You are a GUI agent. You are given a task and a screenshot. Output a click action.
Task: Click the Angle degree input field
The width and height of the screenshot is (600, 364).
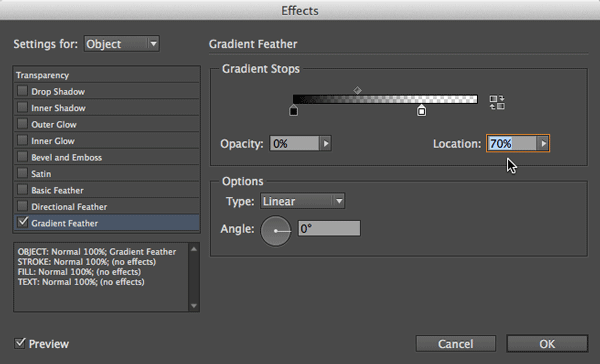(x=329, y=229)
